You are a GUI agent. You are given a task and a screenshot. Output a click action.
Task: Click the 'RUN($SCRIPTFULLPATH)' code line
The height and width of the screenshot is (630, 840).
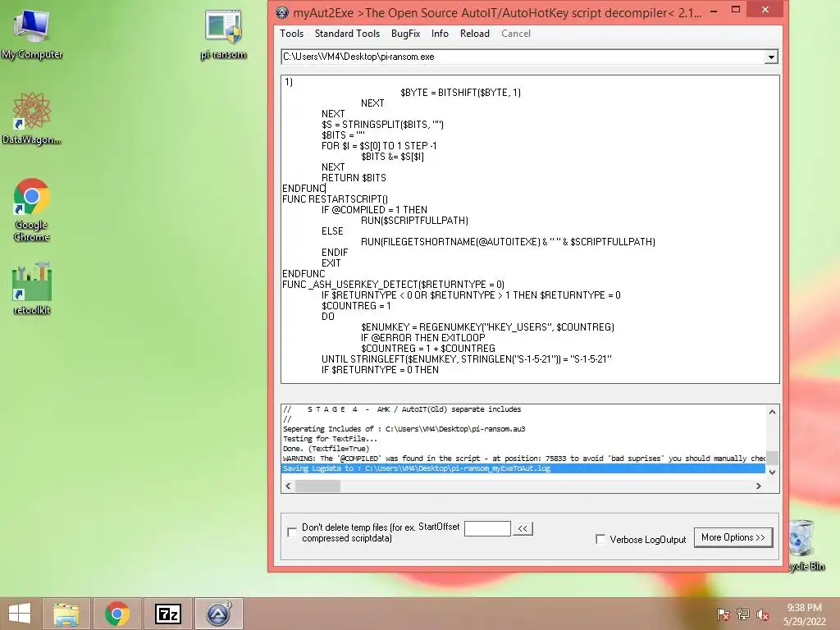[414, 221]
